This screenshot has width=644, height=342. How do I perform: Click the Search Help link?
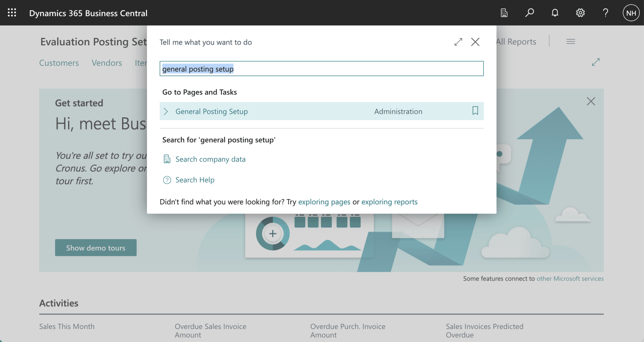click(x=195, y=180)
